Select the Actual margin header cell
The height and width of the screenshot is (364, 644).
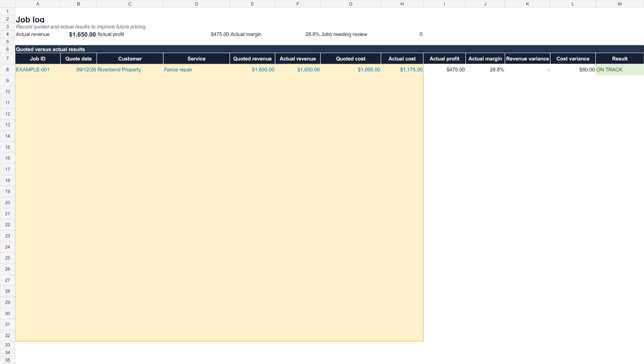[485, 59]
